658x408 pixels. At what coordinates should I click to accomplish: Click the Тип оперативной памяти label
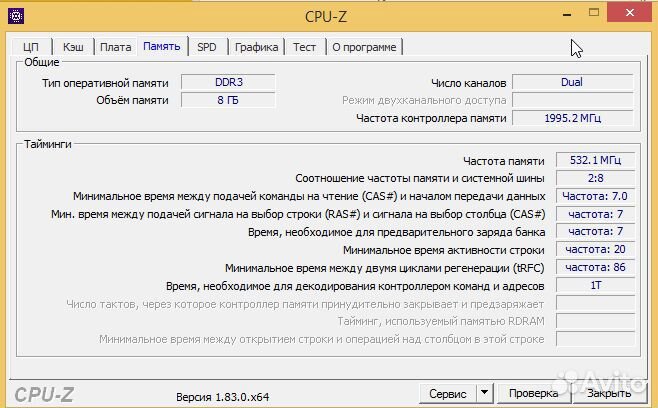(x=105, y=83)
